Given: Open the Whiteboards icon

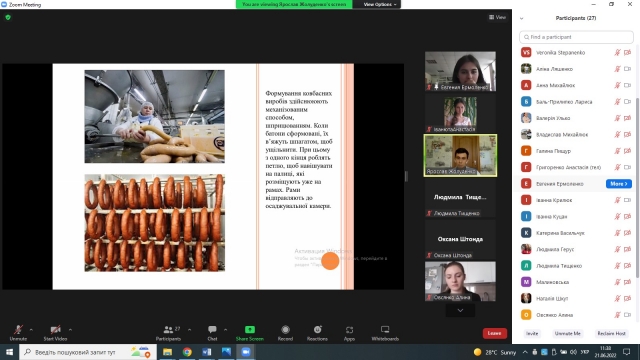Looking at the screenshot, I should coord(385,329).
